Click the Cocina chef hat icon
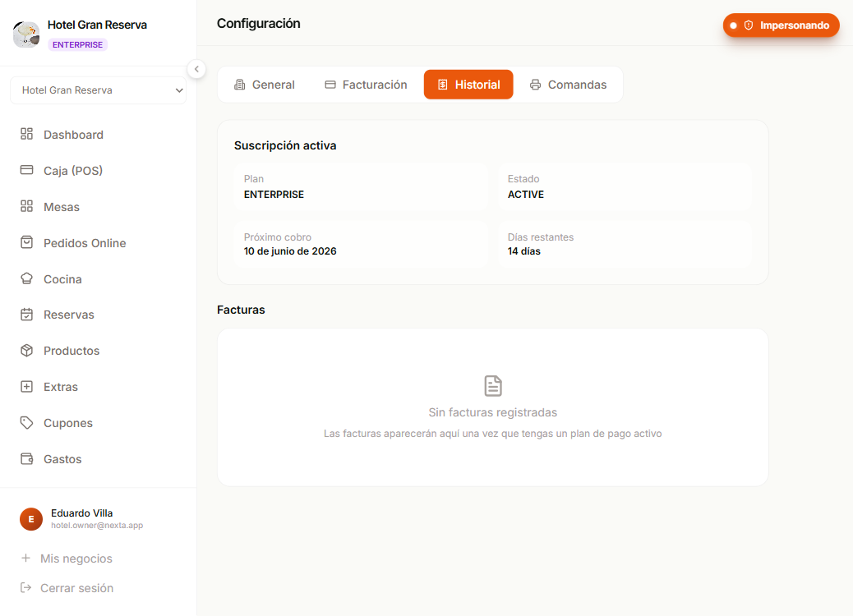 tap(26, 278)
